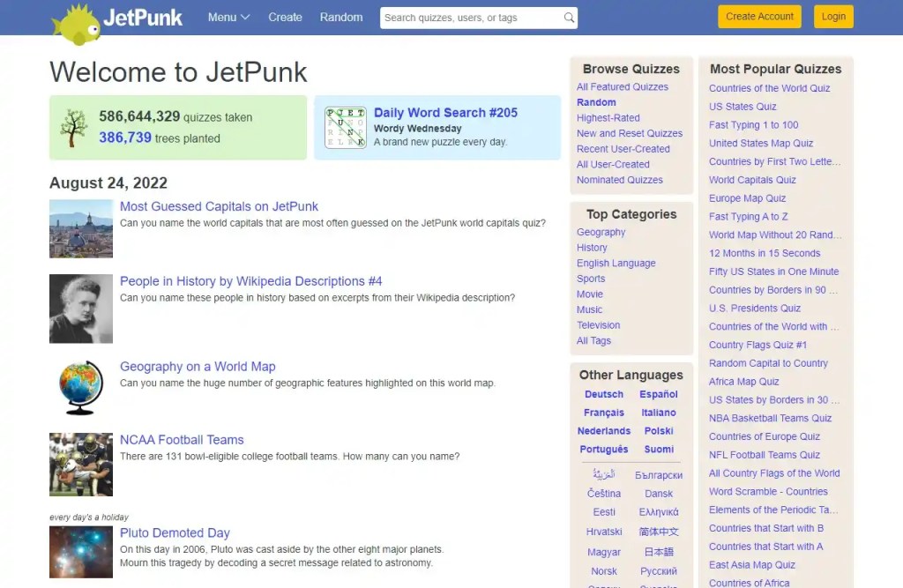The image size is (903, 588).
Task: Open Recent User-Created quizzes
Action: (x=623, y=149)
